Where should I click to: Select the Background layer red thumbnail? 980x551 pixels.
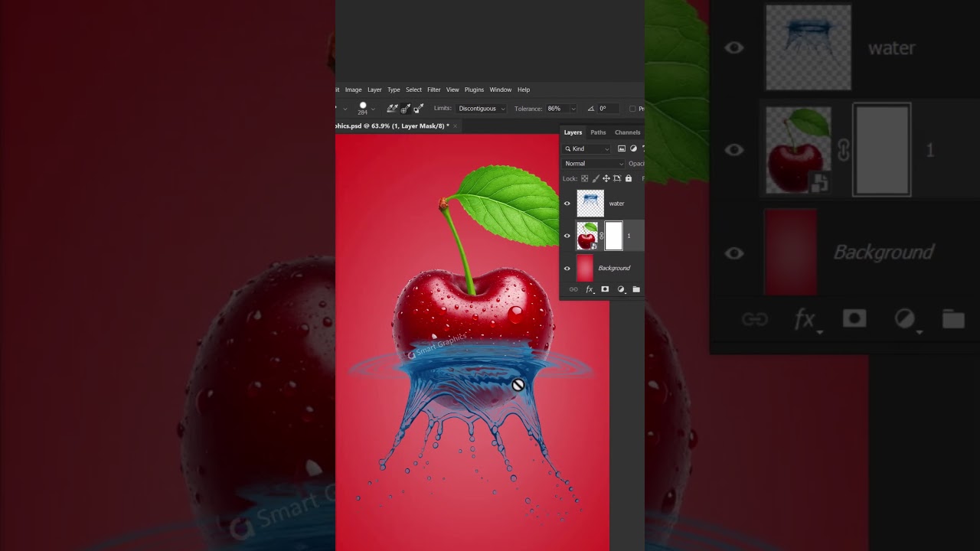pyautogui.click(x=585, y=268)
